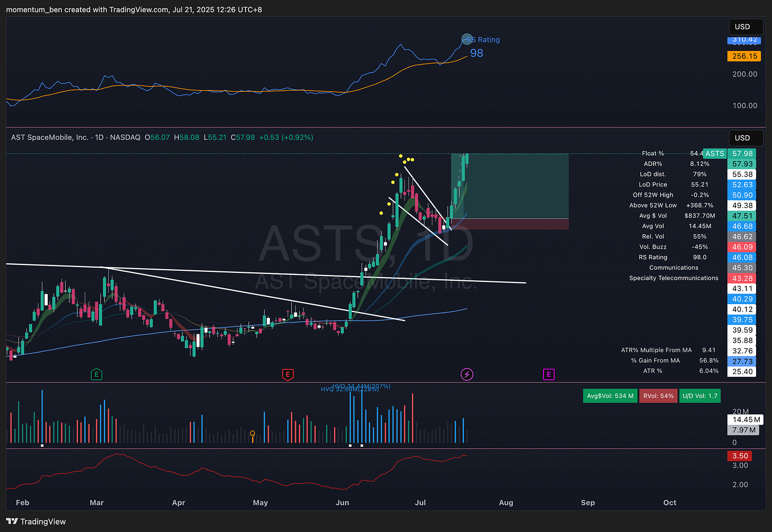Click the high price H58.08 in header

coord(187,137)
